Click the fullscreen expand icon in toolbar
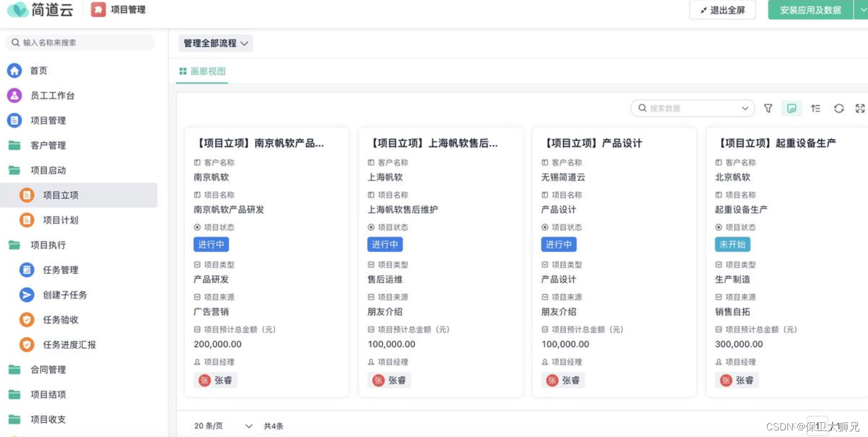 point(860,108)
